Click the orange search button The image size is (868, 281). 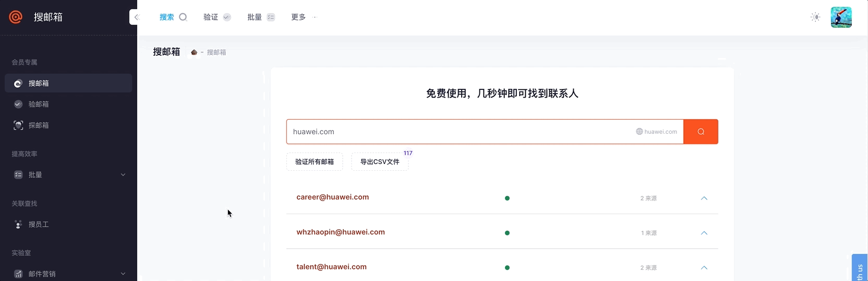[x=701, y=132]
